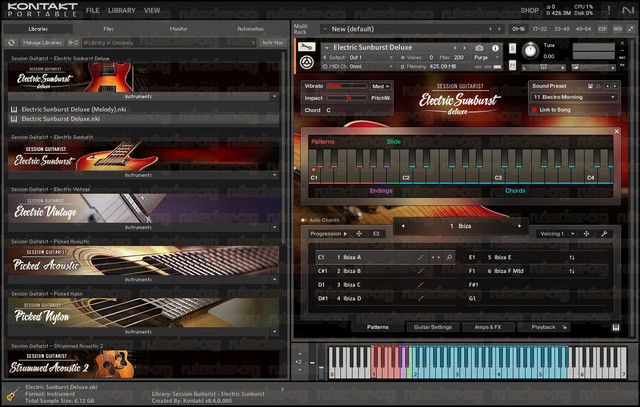Open the instrument wrench edit icon
Image resolution: width=640 pixels, height=407 pixels.
[x=307, y=47]
